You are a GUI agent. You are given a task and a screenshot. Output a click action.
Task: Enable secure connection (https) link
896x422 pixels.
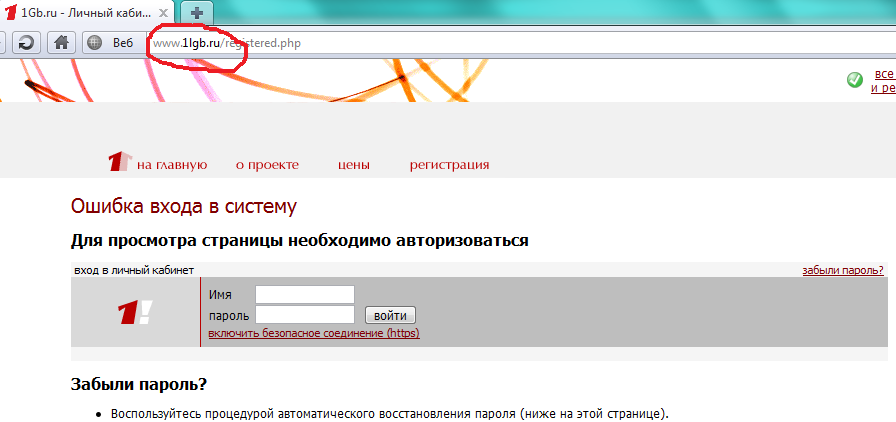click(x=313, y=333)
